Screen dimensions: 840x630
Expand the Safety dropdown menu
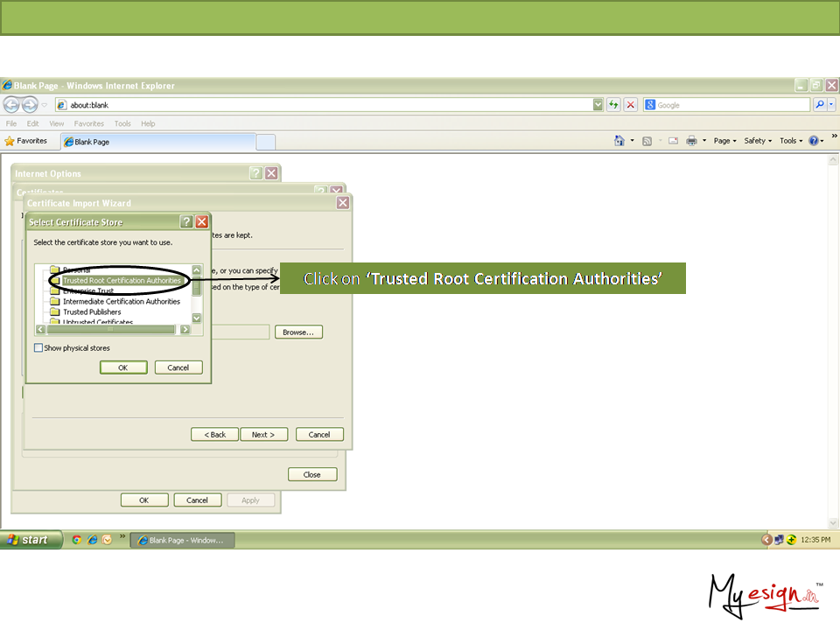(758, 141)
